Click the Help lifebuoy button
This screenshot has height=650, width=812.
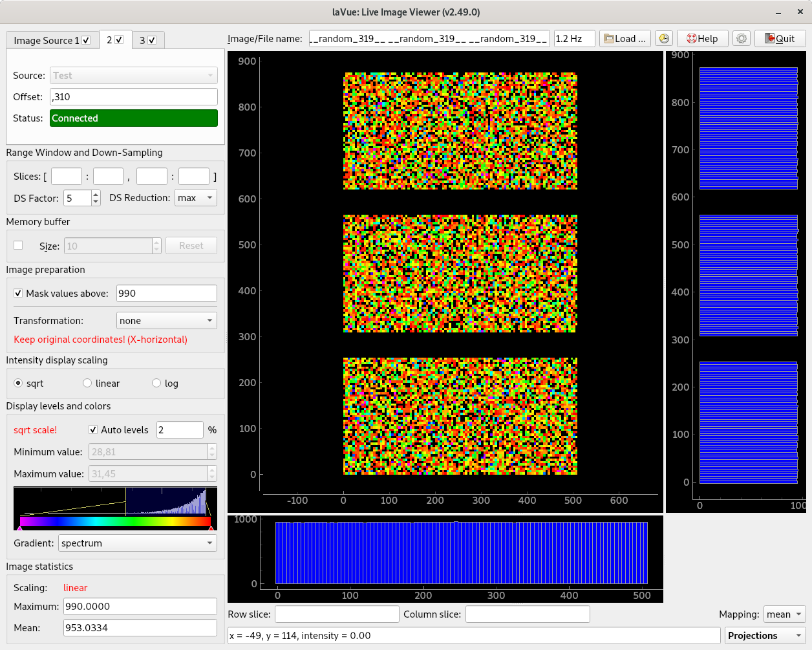tap(702, 39)
